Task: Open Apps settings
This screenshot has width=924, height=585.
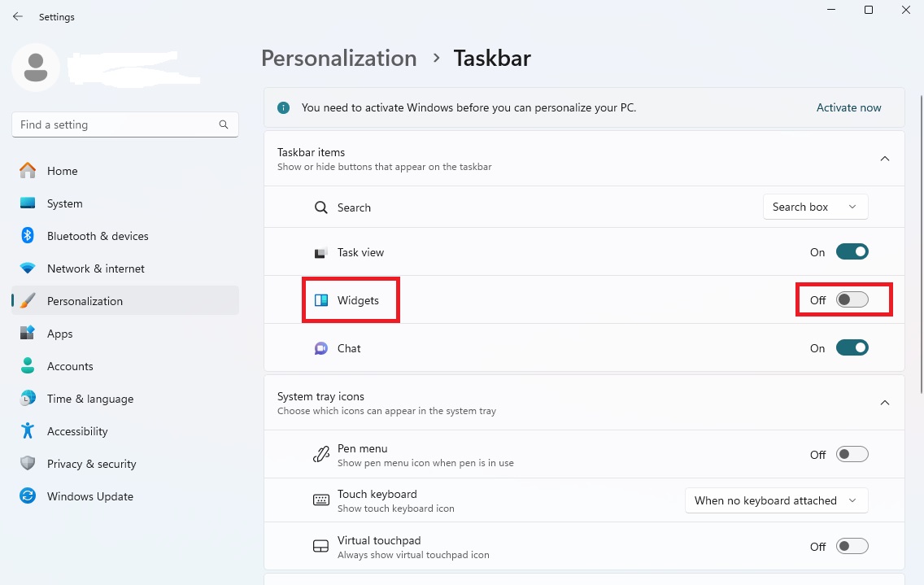Action: pyautogui.click(x=125, y=334)
